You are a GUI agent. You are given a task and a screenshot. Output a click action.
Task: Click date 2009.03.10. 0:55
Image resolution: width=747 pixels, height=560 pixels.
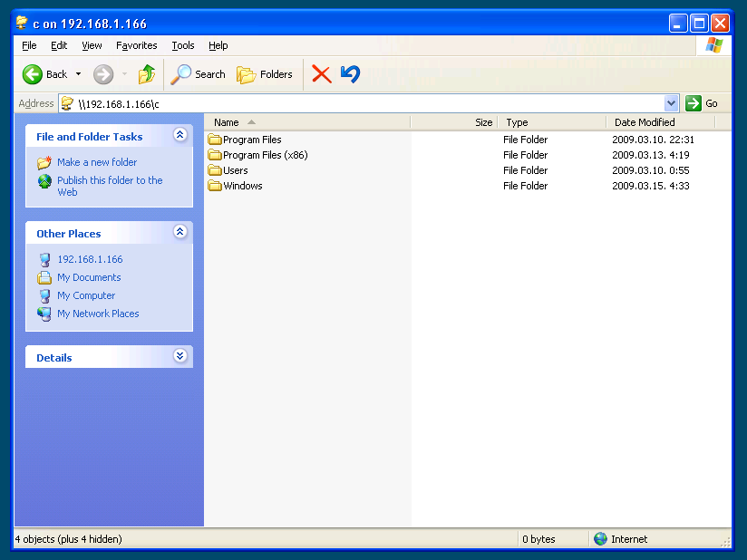(651, 170)
